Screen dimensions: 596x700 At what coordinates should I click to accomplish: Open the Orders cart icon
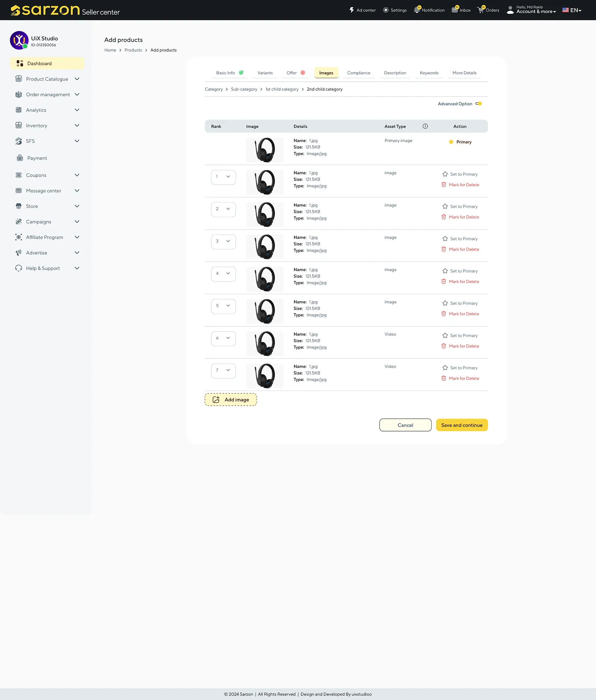coord(481,10)
